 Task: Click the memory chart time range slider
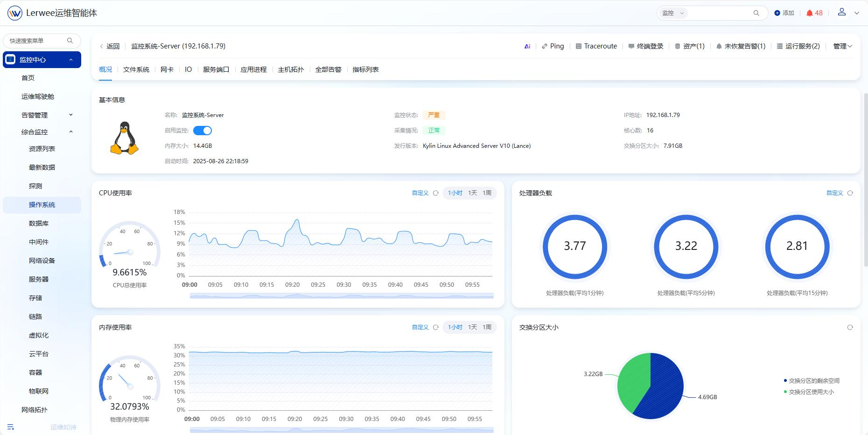[342, 430]
